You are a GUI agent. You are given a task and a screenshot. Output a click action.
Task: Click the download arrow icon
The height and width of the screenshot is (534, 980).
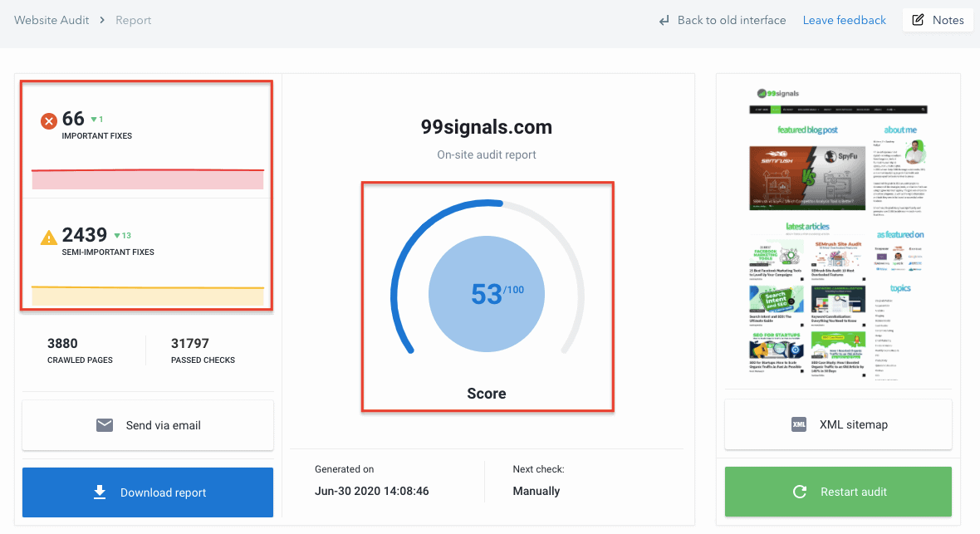[x=100, y=492]
